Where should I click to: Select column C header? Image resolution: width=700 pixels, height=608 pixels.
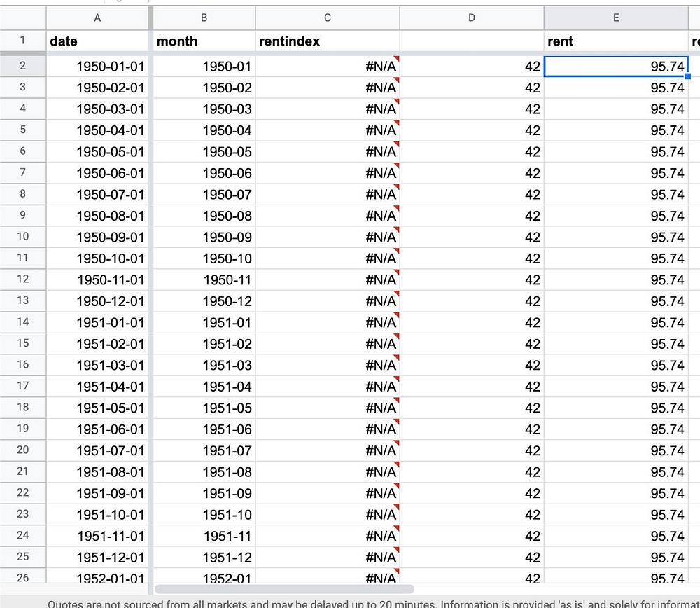pos(327,18)
